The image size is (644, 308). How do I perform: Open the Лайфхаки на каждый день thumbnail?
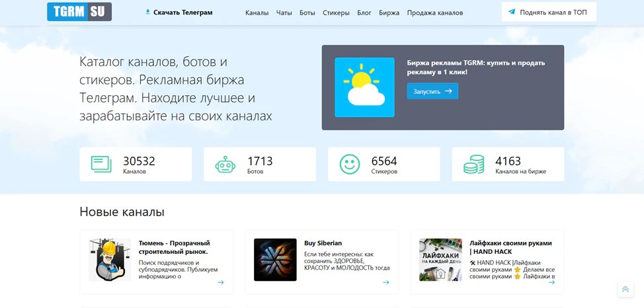coord(440,260)
